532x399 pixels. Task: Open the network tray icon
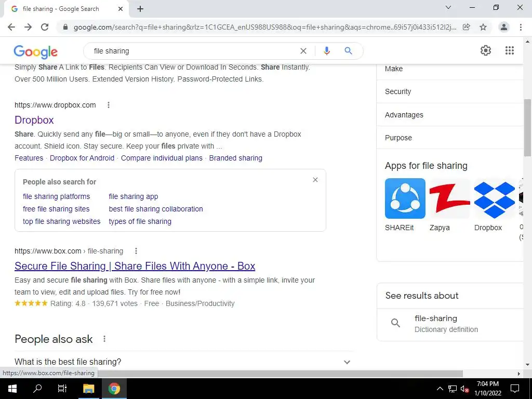pyautogui.click(x=453, y=389)
